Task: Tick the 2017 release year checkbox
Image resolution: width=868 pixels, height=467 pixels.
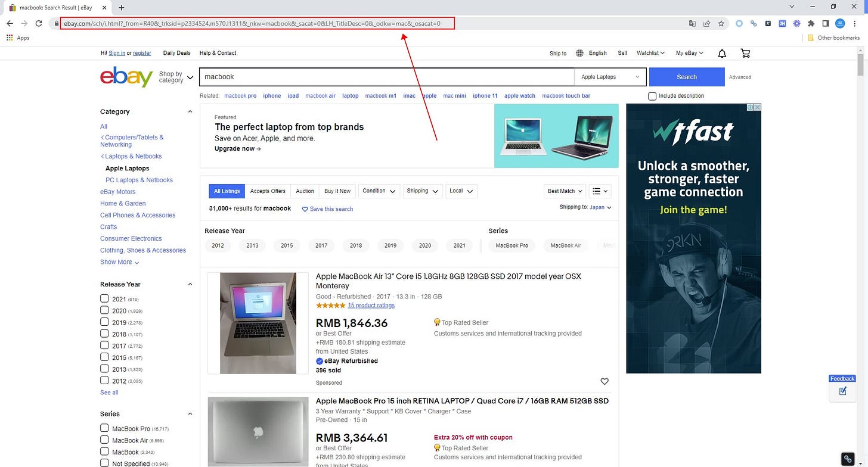Action: point(104,345)
